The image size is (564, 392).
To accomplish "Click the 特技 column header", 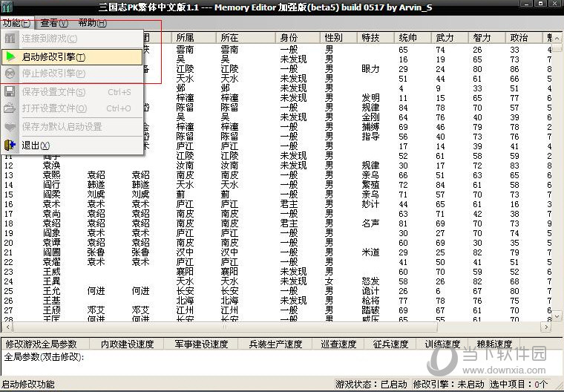I will tap(376, 37).
